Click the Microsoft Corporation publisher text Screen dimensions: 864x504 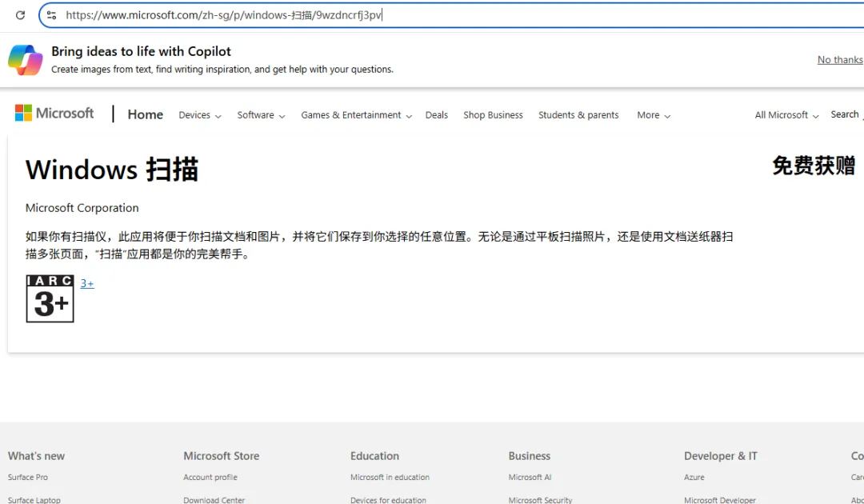click(82, 208)
